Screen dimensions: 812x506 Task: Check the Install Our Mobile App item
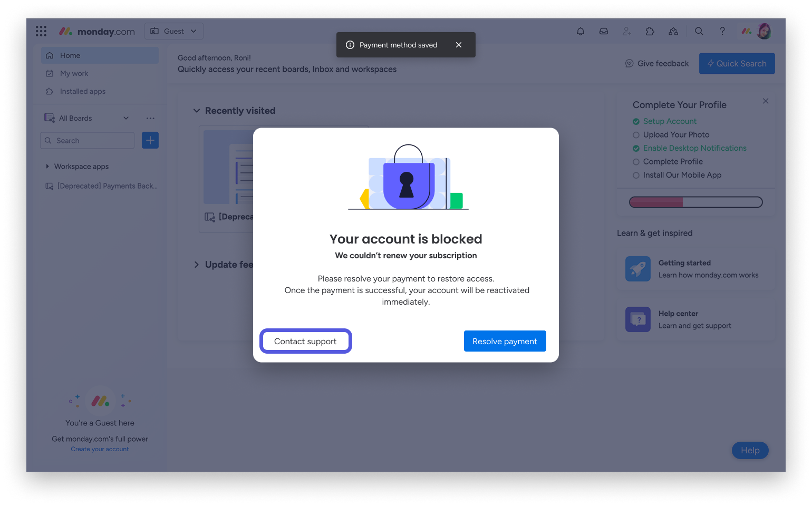(677, 175)
